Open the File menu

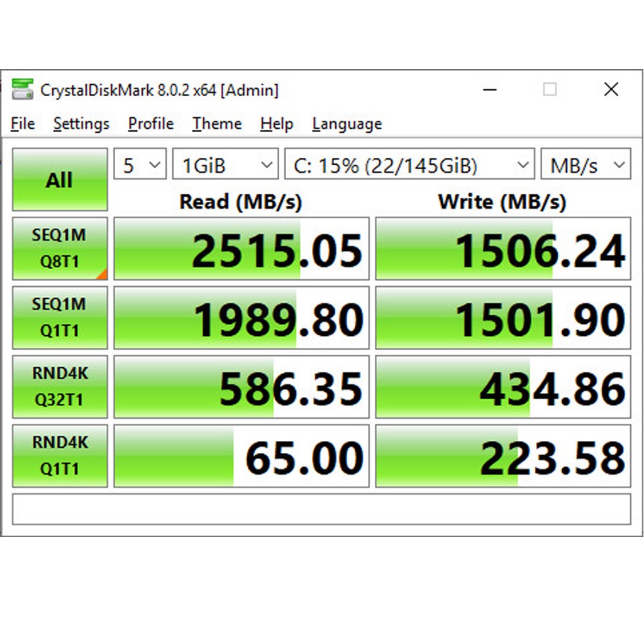pos(23,124)
